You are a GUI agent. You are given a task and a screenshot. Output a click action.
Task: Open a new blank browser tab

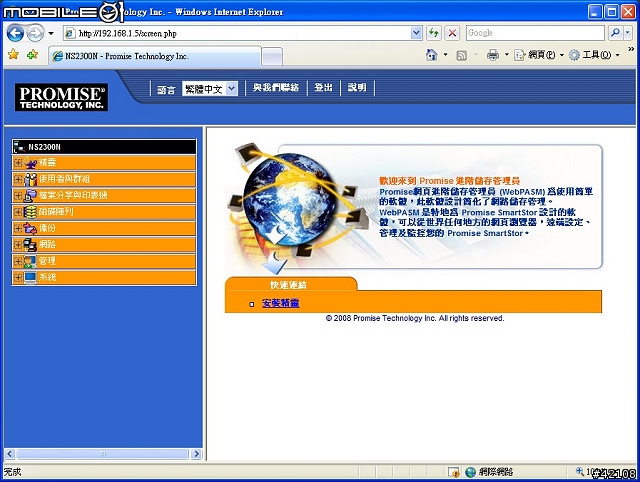(x=272, y=57)
